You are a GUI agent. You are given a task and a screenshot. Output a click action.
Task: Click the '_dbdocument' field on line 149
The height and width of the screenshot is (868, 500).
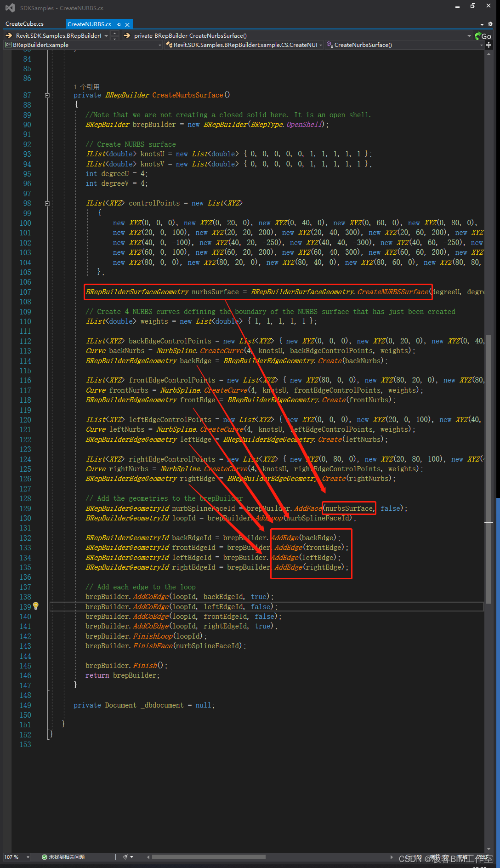click(162, 705)
